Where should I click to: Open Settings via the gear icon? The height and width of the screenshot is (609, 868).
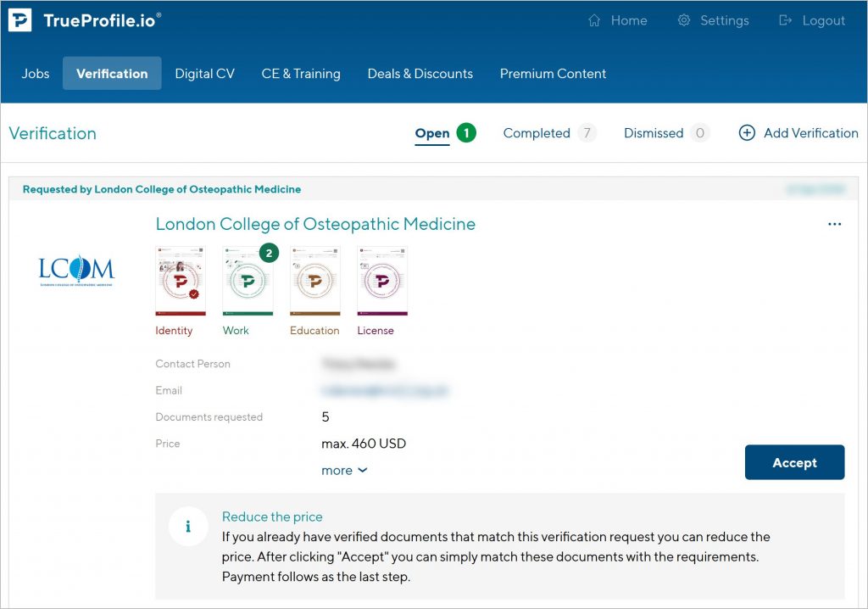[684, 20]
